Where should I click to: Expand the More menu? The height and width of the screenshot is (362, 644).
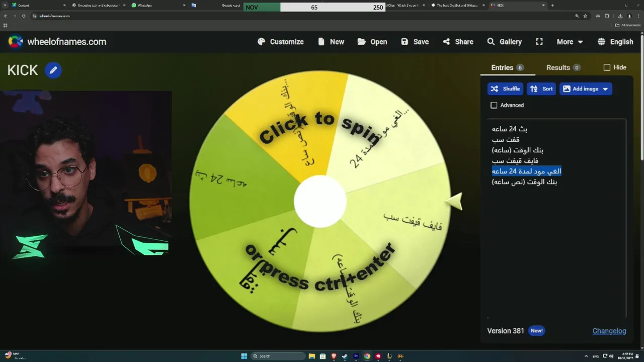click(570, 42)
